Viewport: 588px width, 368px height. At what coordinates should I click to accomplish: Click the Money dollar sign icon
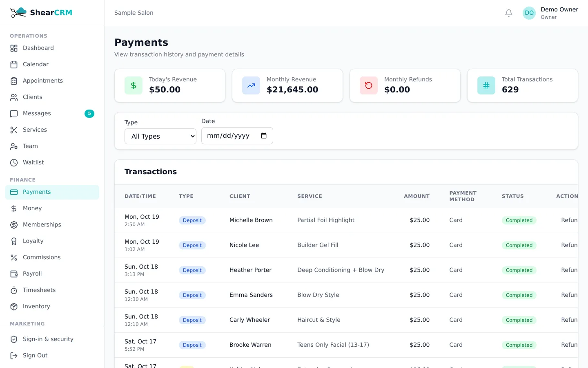click(14, 209)
